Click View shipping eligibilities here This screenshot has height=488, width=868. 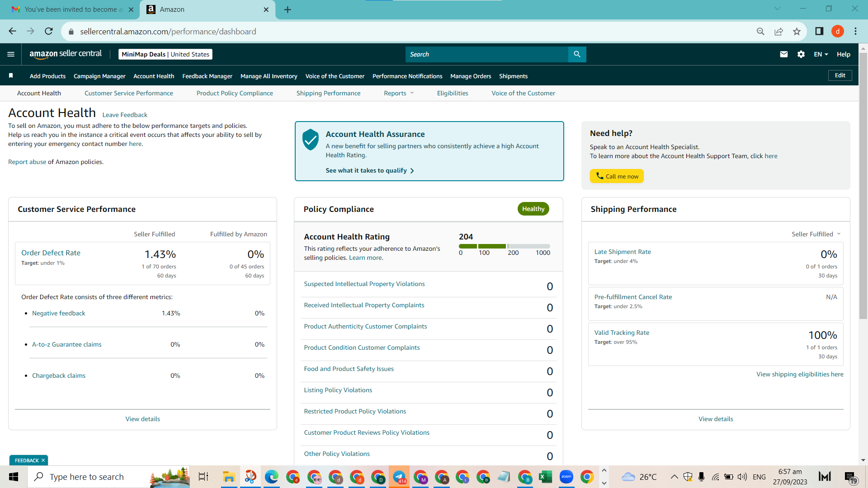[800, 374]
